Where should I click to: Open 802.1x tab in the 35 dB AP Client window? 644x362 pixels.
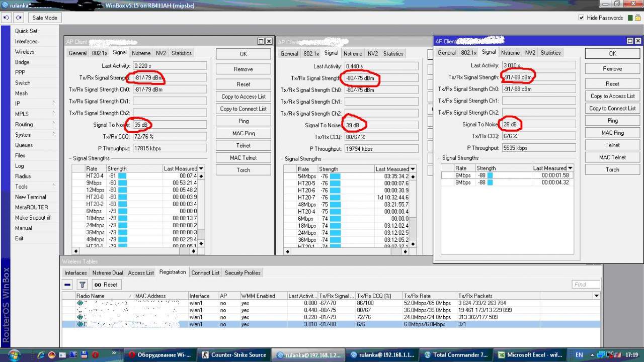100,53
